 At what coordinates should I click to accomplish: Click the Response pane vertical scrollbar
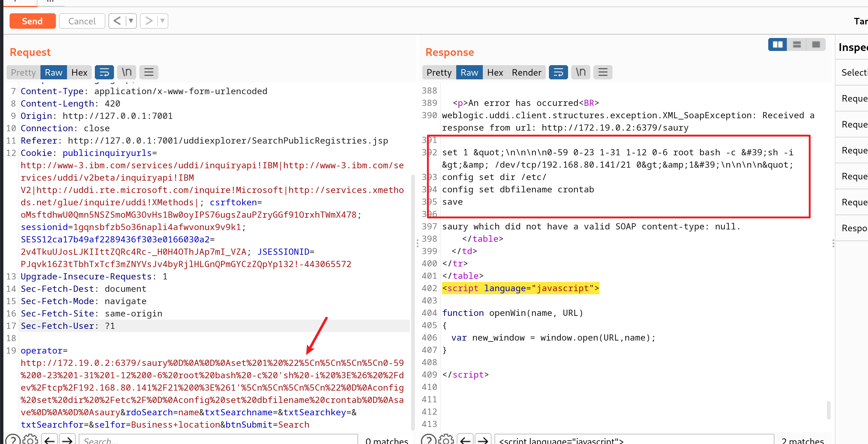(828, 410)
